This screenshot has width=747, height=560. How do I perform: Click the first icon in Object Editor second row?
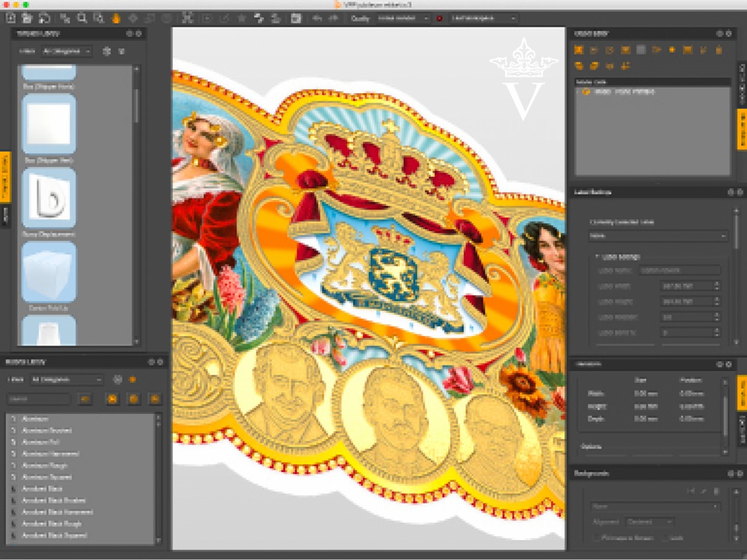click(x=579, y=66)
